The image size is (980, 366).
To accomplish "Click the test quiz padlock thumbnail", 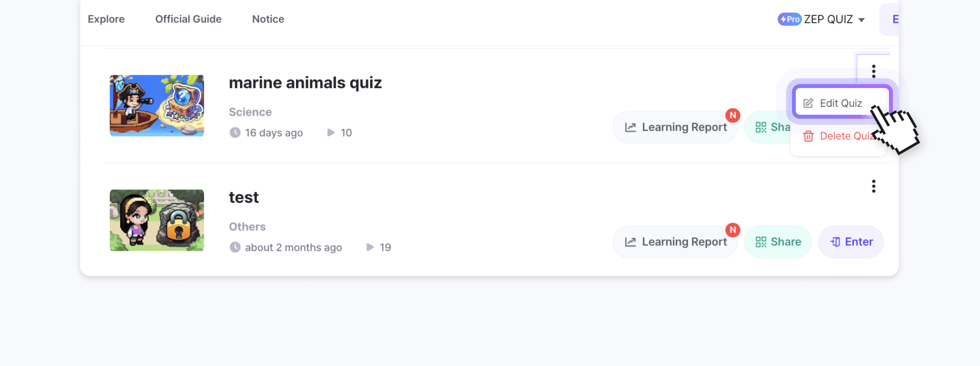I will point(157,220).
